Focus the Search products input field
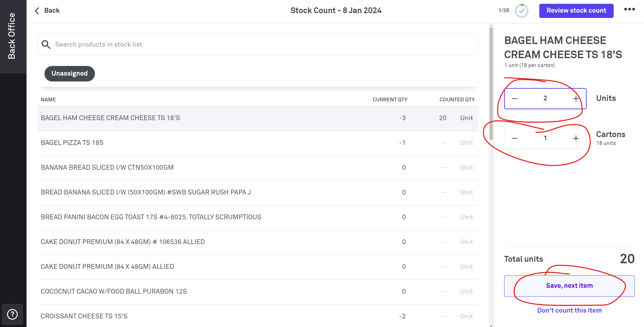Viewport: 644px width, 327px height. coord(263,45)
